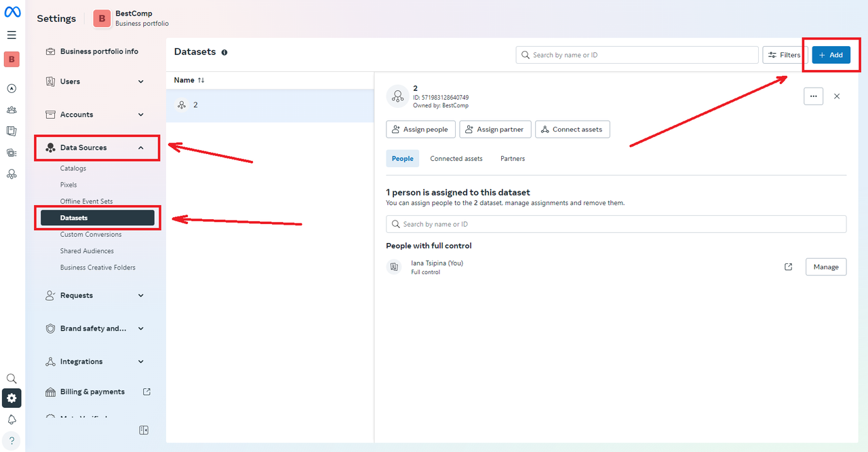Viewport: 868px width, 452px height.
Task: Expand the Accounts section chevron
Action: point(141,115)
